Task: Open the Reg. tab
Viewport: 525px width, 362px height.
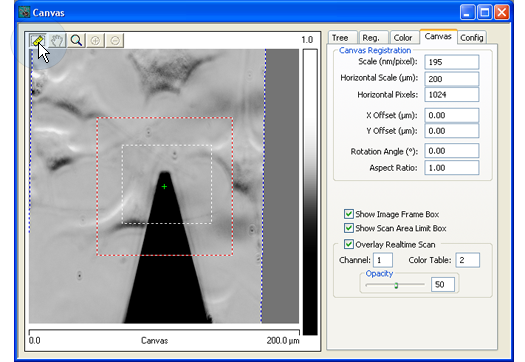Action: 374,38
